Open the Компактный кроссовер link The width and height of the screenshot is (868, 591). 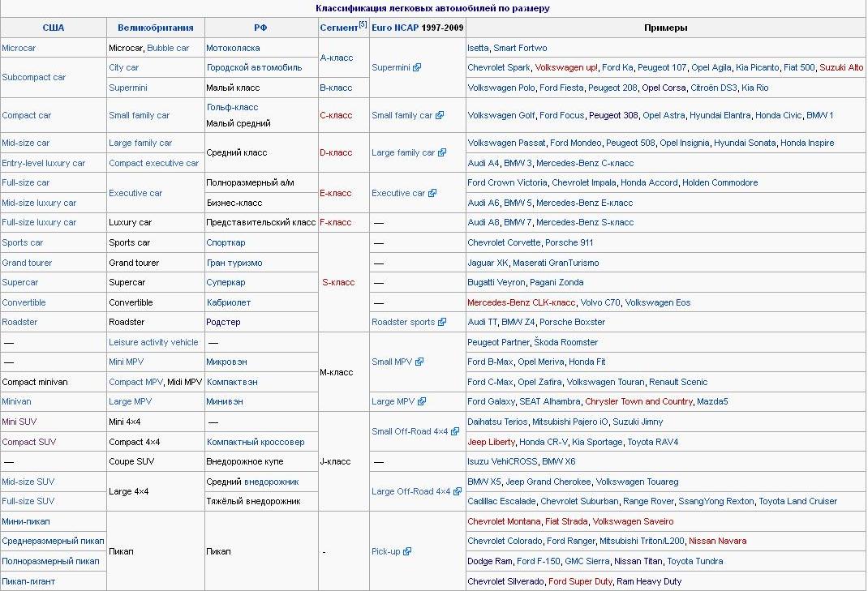256,442
